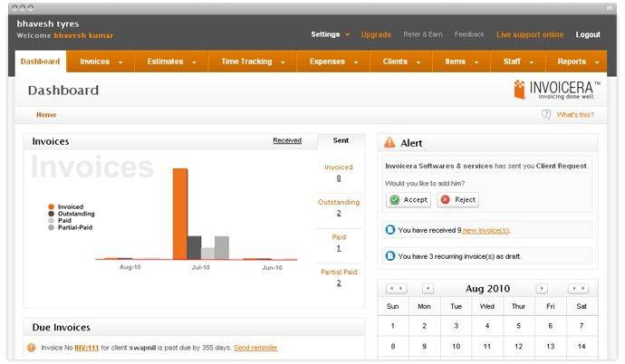Click the recurring invoices draft notification icon
The image size is (625, 364).
(x=390, y=256)
